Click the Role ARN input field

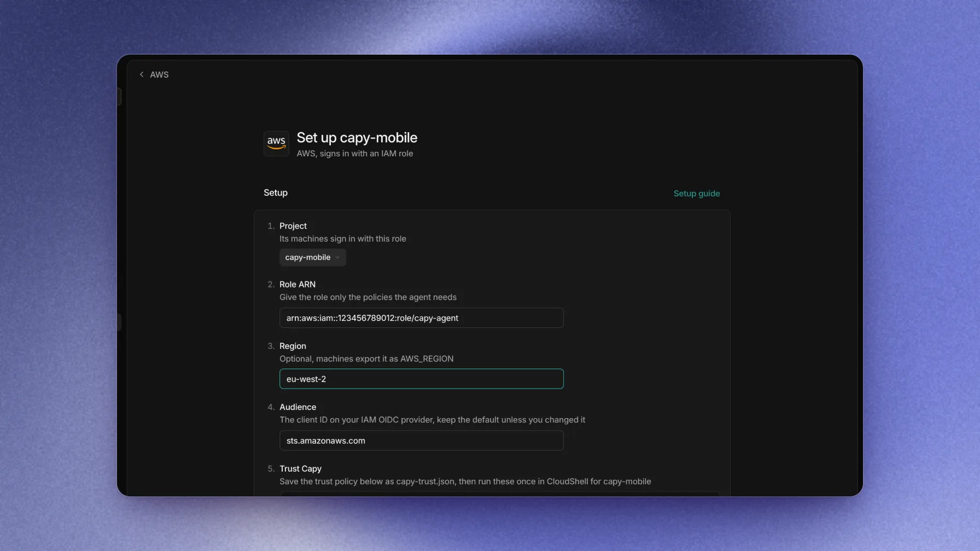pos(421,318)
